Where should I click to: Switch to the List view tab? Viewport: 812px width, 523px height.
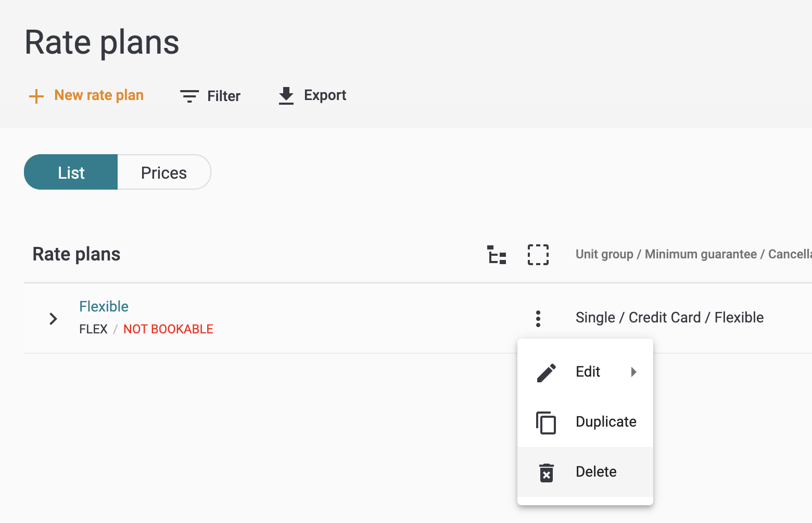pyautogui.click(x=71, y=172)
